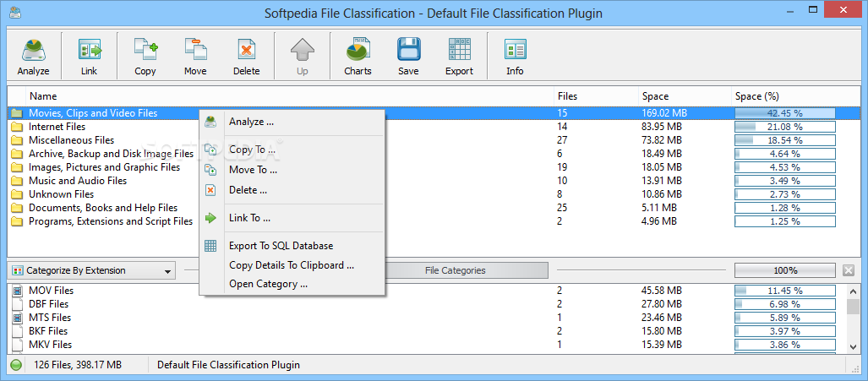Image resolution: width=868 pixels, height=381 pixels.
Task: Sort by the Files column header
Action: point(596,96)
